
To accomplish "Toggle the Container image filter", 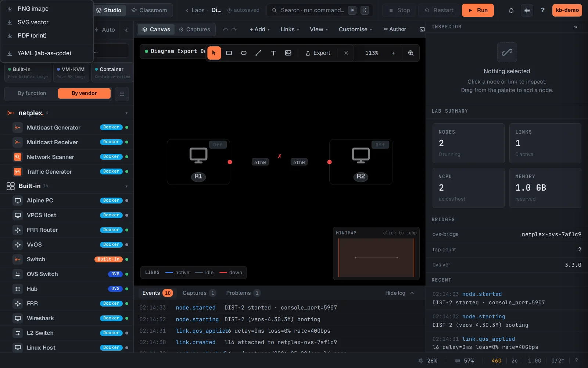I will point(112,72).
